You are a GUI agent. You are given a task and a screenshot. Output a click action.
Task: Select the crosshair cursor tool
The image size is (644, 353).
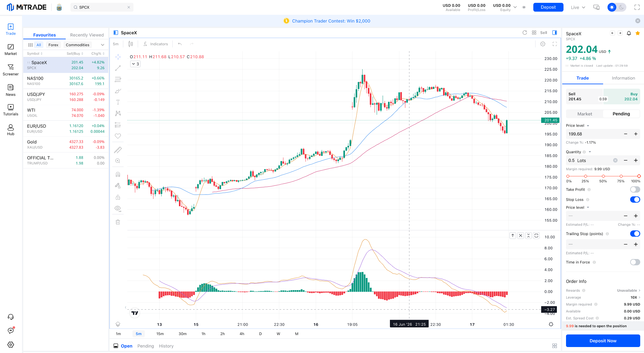click(x=118, y=57)
